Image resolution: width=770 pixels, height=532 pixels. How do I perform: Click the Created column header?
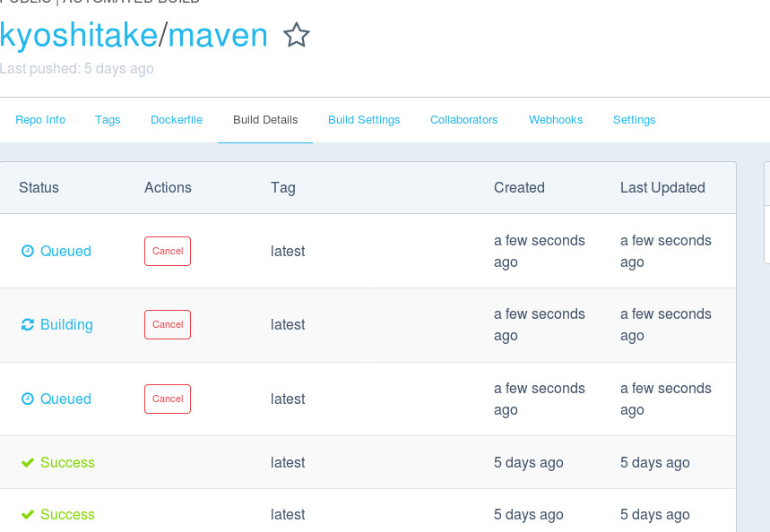(519, 187)
